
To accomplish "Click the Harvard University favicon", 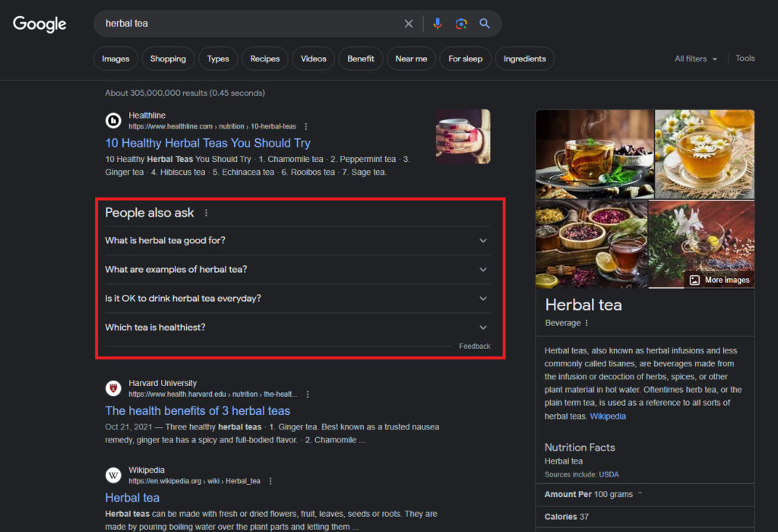I will point(113,388).
